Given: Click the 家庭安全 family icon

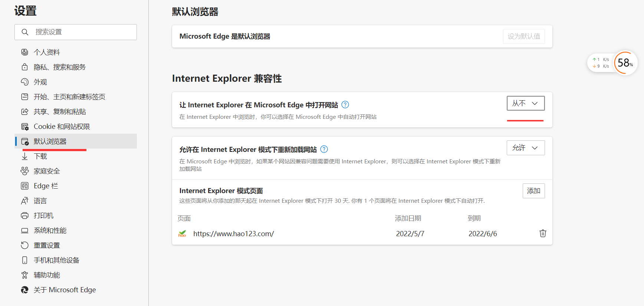Looking at the screenshot, I should pyautogui.click(x=24, y=171).
